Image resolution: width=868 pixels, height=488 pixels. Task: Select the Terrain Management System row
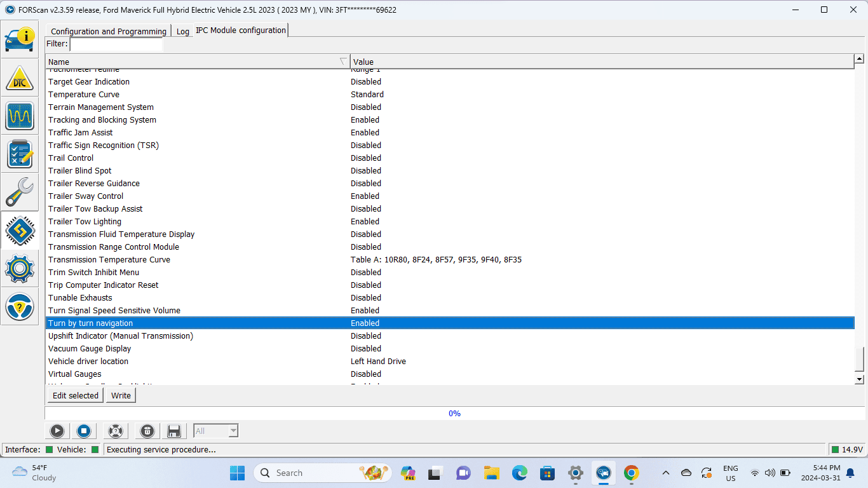(x=450, y=107)
